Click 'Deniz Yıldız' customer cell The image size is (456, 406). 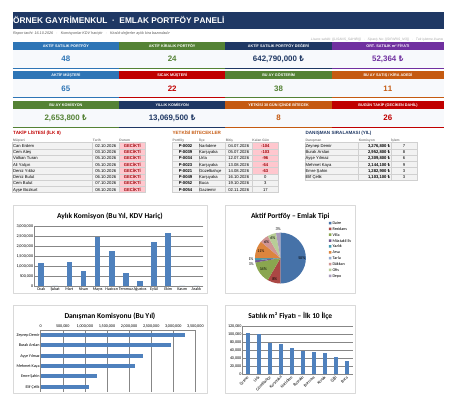[x=52, y=170]
